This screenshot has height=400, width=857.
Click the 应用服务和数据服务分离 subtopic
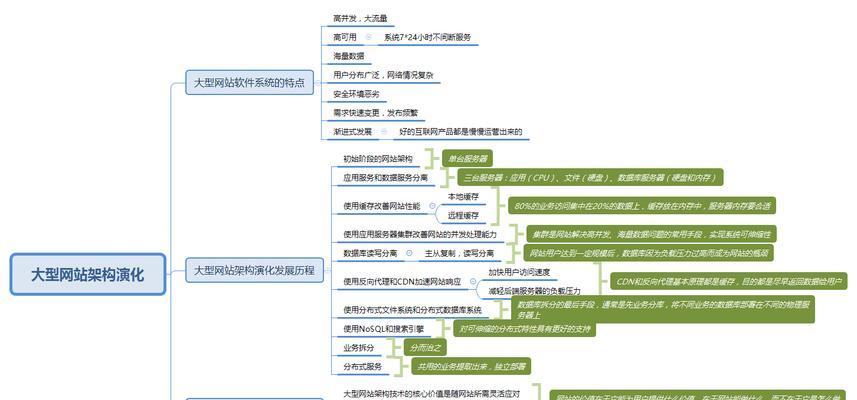point(385,178)
